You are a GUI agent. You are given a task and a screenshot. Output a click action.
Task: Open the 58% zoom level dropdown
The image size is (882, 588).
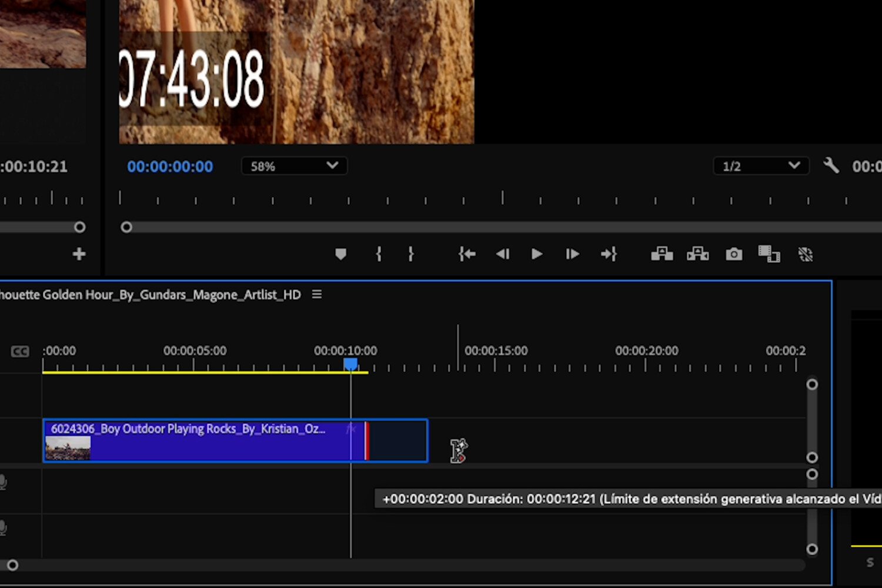coord(293,165)
